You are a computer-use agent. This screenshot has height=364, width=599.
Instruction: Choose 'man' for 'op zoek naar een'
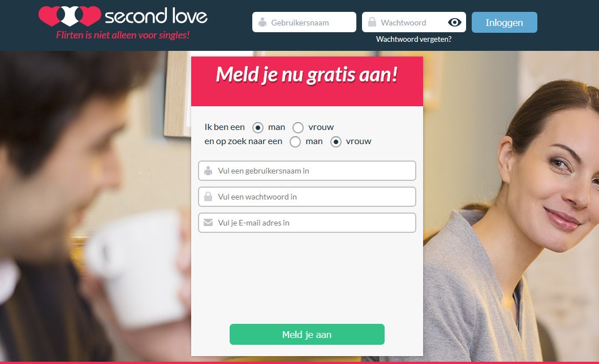[295, 142]
